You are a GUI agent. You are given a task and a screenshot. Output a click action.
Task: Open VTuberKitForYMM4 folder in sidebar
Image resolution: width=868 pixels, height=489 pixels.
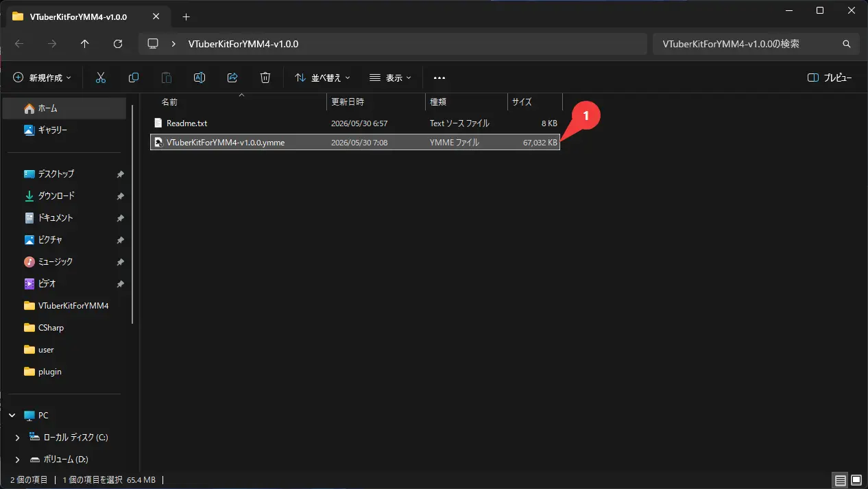(64, 306)
